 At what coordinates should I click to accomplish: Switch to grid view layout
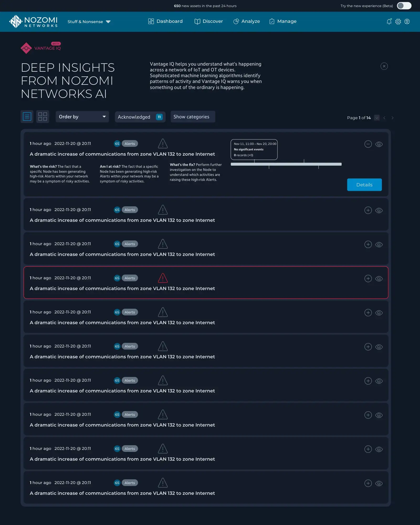point(43,117)
